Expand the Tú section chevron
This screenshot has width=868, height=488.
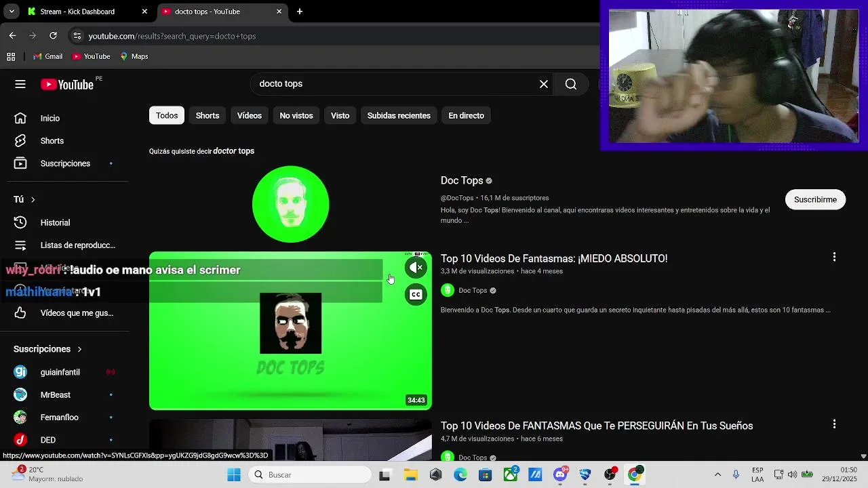[33, 199]
